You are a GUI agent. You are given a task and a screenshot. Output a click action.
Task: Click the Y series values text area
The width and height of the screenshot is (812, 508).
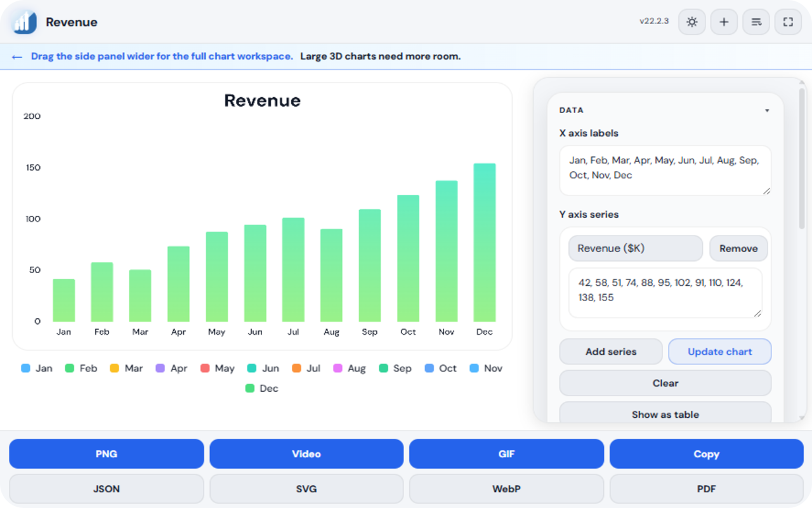click(x=665, y=293)
